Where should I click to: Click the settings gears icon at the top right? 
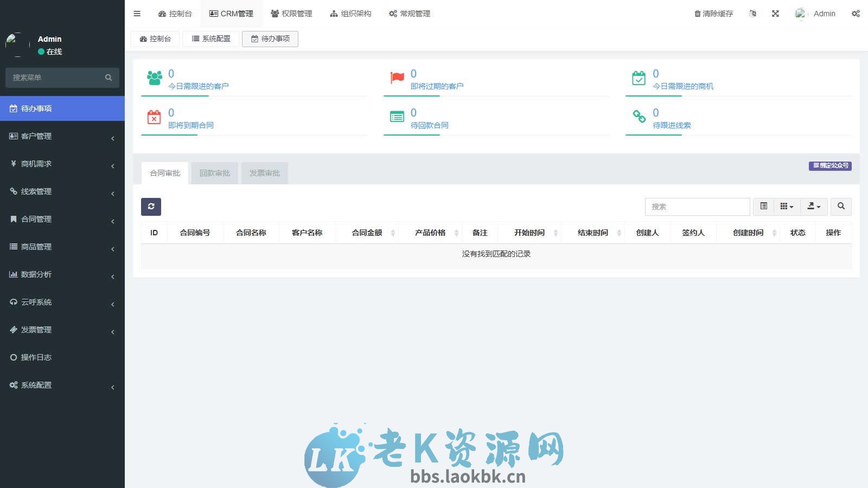coord(856,13)
